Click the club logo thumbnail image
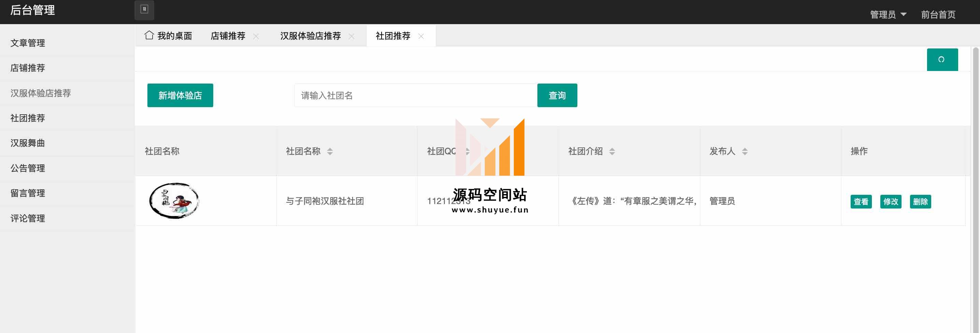The image size is (980, 333). tap(174, 201)
